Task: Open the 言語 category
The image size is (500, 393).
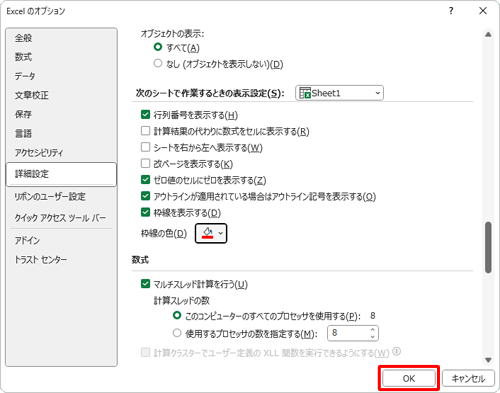Action: [x=61, y=134]
